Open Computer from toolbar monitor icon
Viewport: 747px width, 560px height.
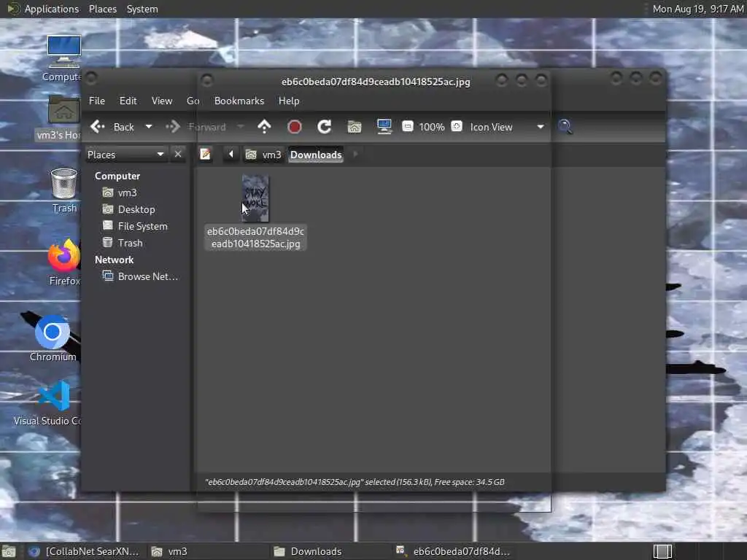(384, 127)
